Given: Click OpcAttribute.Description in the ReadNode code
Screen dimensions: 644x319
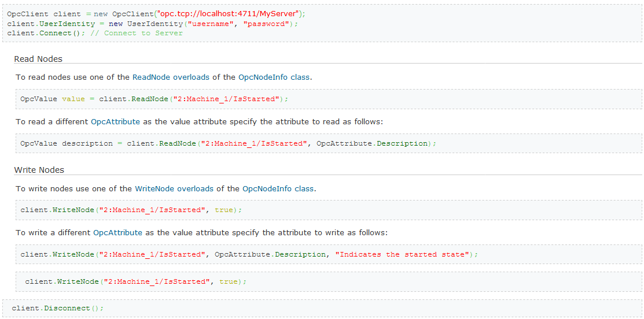Looking at the screenshot, I should pyautogui.click(x=373, y=143).
